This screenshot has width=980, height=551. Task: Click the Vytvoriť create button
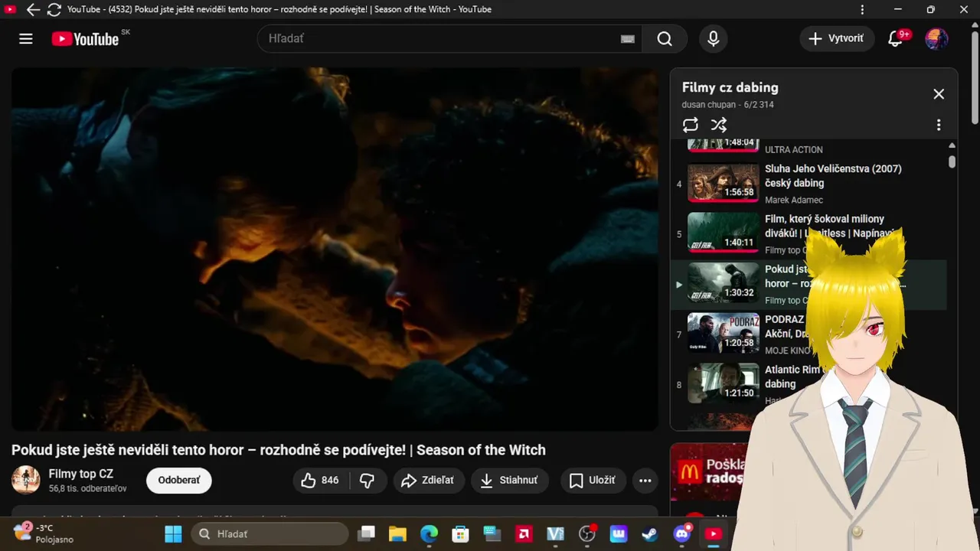[x=837, y=39]
